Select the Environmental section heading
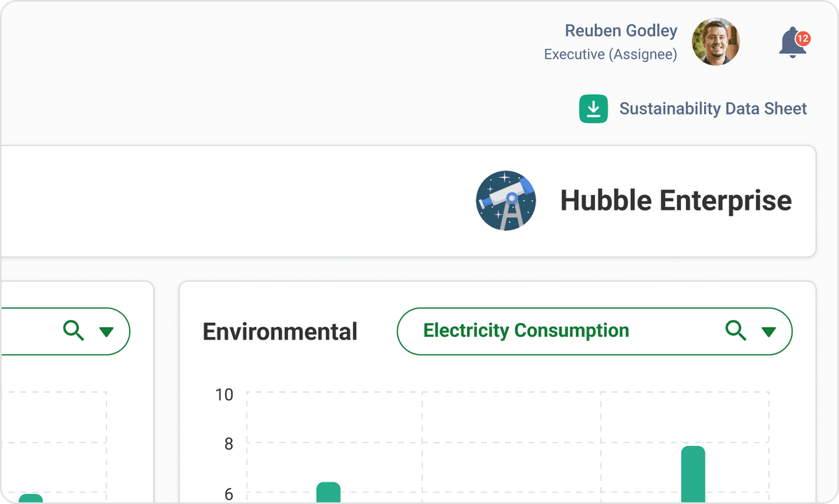The image size is (839, 504). 280,331
